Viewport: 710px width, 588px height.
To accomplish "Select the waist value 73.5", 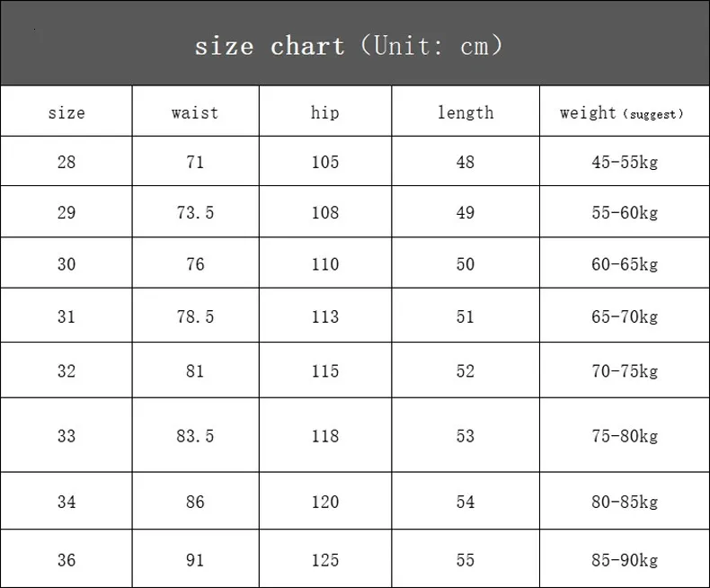I will 195,213.
